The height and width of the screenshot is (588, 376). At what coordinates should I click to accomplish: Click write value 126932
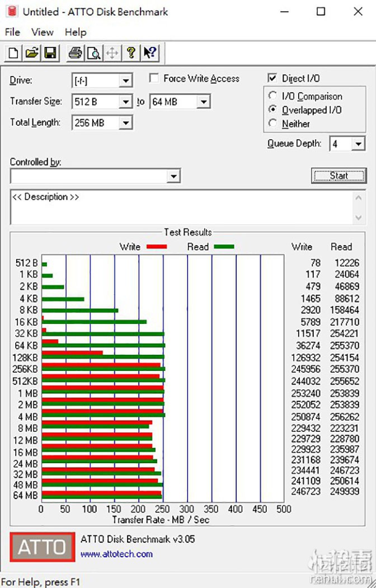click(x=306, y=357)
